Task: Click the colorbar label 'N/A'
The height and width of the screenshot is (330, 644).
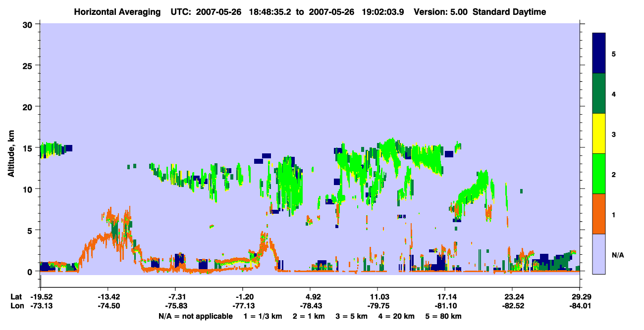Action: (617, 255)
